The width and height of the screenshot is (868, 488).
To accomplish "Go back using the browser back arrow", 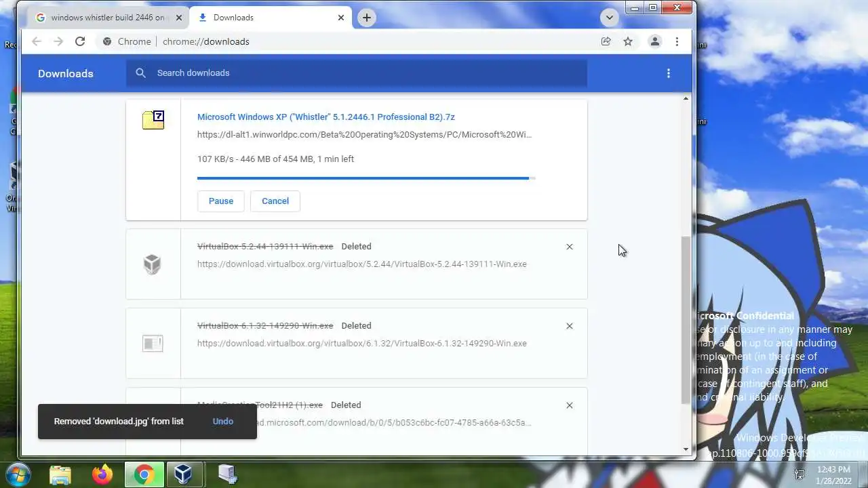I will point(37,41).
